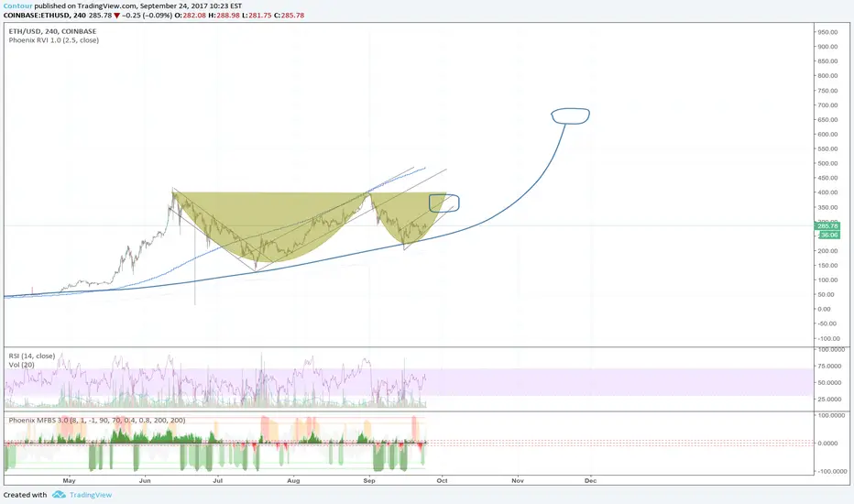Viewport: 854px width, 504px height.
Task: Click the -100.0000 MFBS axis label
Action: tap(831, 471)
